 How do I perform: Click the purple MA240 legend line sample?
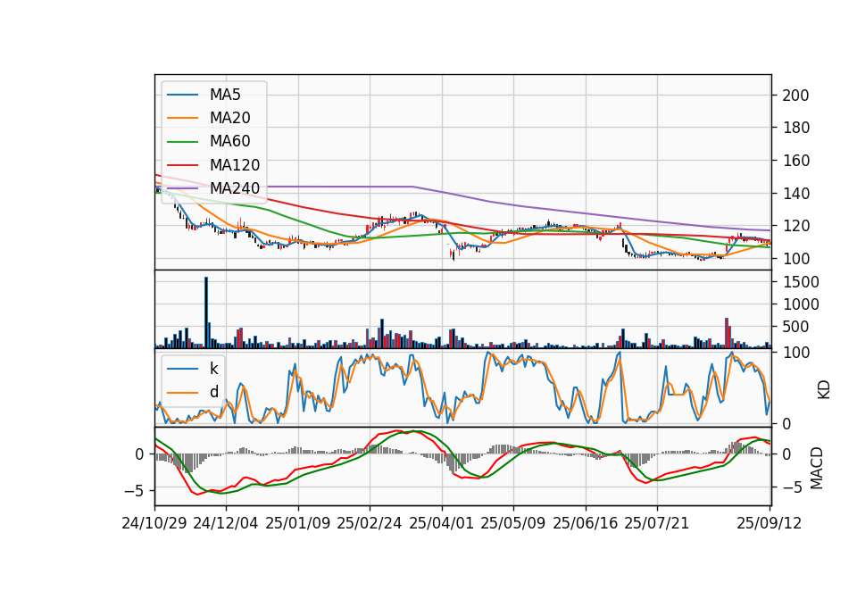182,188
